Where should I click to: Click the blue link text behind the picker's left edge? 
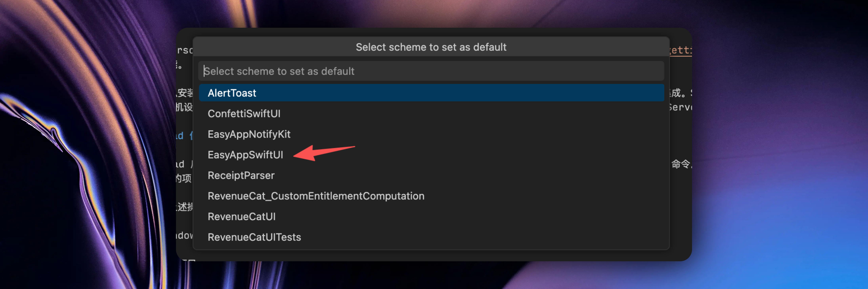pyautogui.click(x=183, y=136)
